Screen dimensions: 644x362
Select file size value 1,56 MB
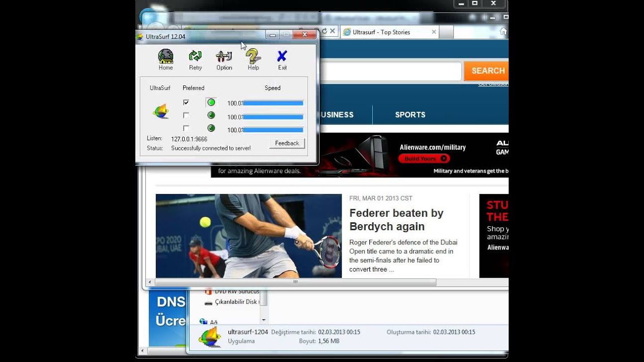[329, 341]
